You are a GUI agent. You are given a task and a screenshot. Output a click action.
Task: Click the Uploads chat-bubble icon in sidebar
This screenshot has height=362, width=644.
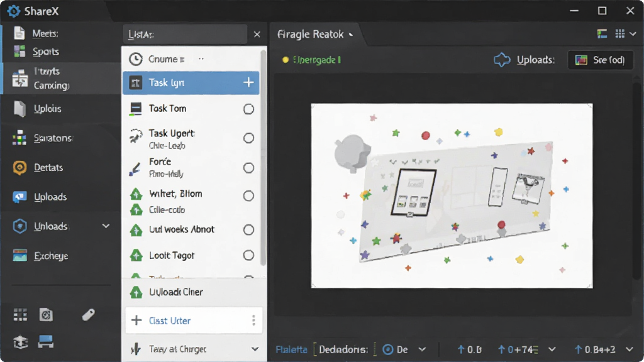(19, 197)
